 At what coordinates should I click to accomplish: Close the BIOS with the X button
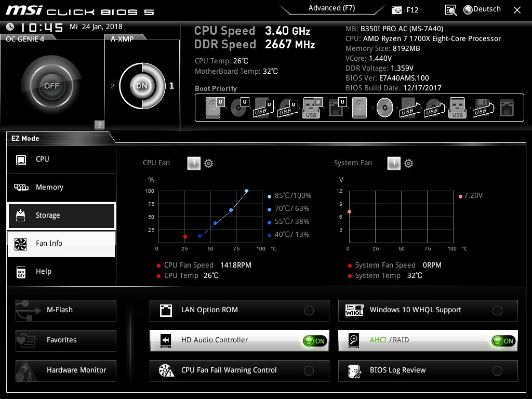click(x=517, y=10)
